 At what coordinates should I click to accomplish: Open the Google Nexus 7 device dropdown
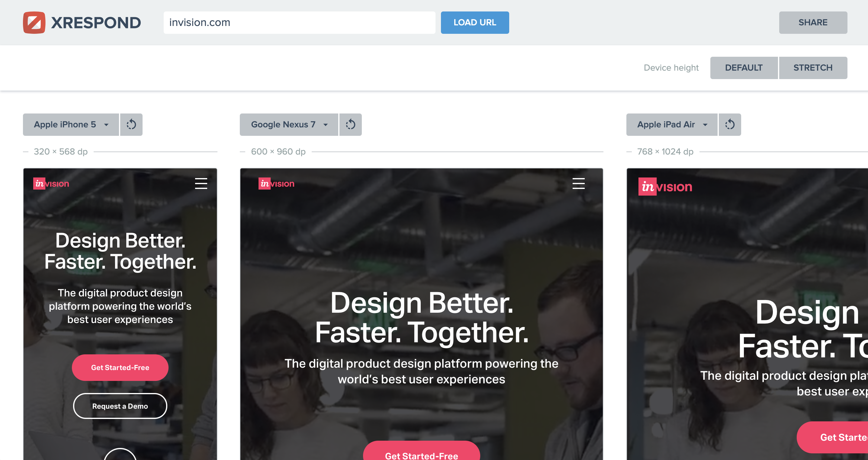tap(289, 125)
